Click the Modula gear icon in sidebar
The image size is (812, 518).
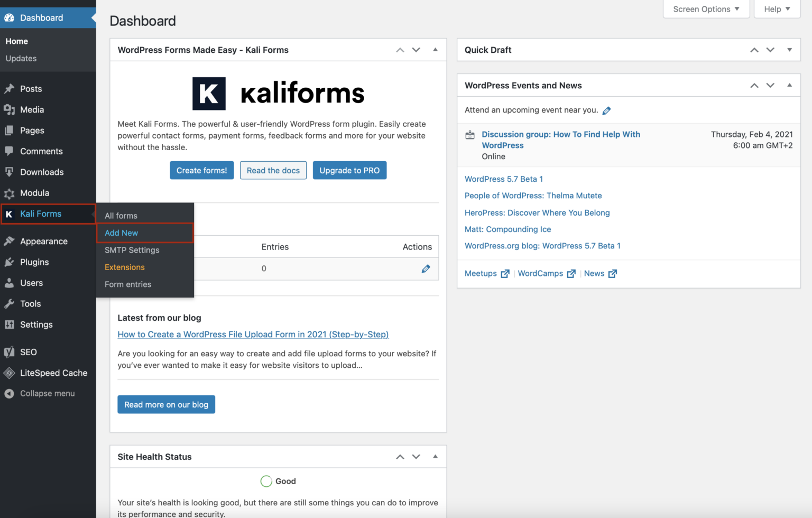pos(9,193)
